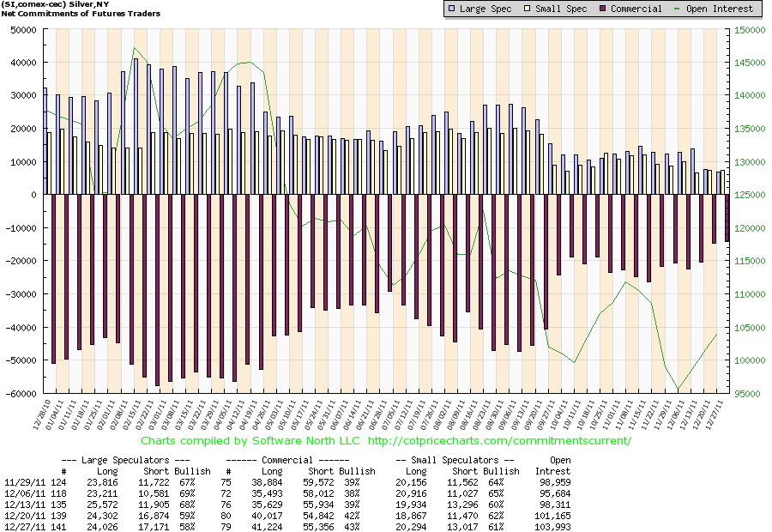Click Large Spec short value 17,171
This screenshot has height=532, width=772.
coord(154,527)
